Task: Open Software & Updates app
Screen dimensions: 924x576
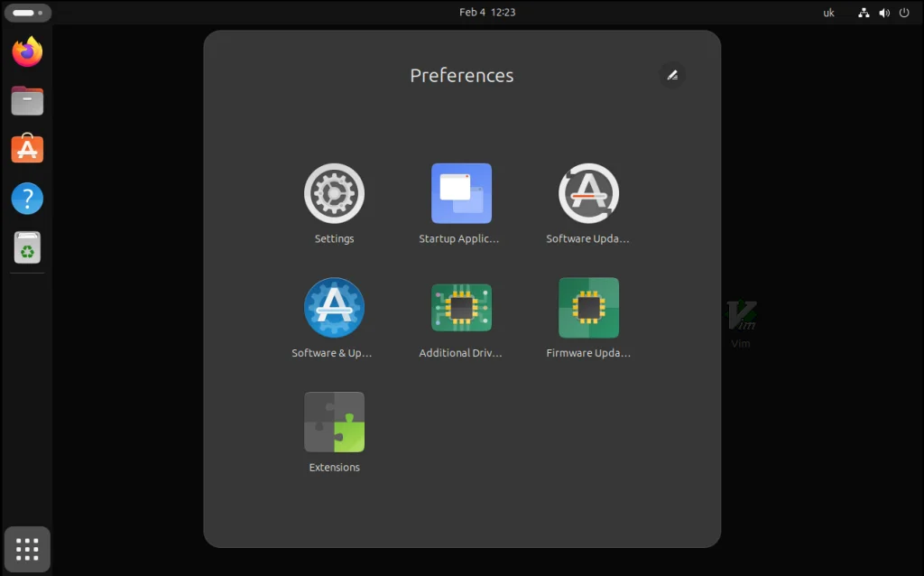Action: click(x=334, y=308)
